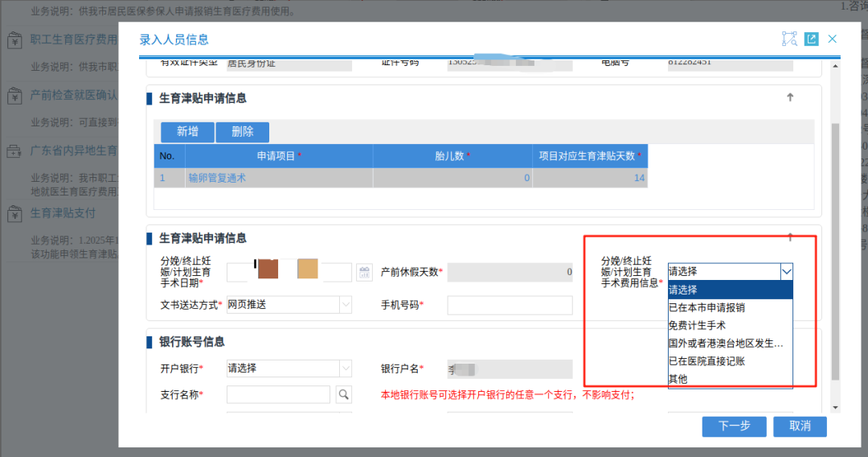Click the 生育津贴支付 icon in the left sidebar

[x=14, y=213]
